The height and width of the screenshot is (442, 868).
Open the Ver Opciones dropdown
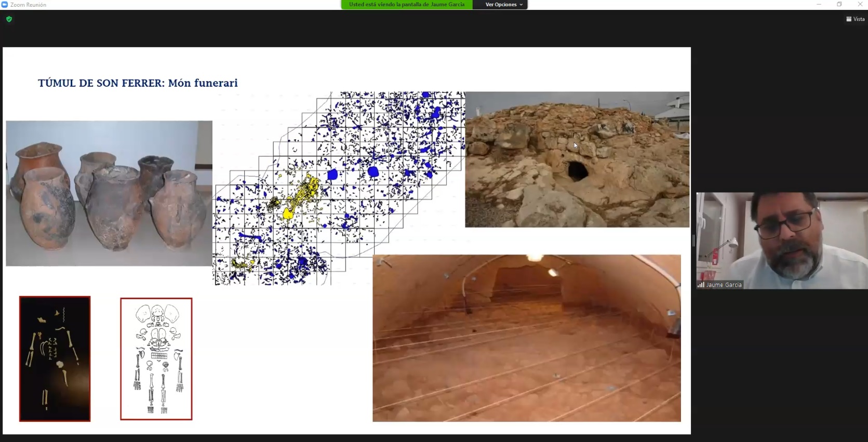[503, 5]
